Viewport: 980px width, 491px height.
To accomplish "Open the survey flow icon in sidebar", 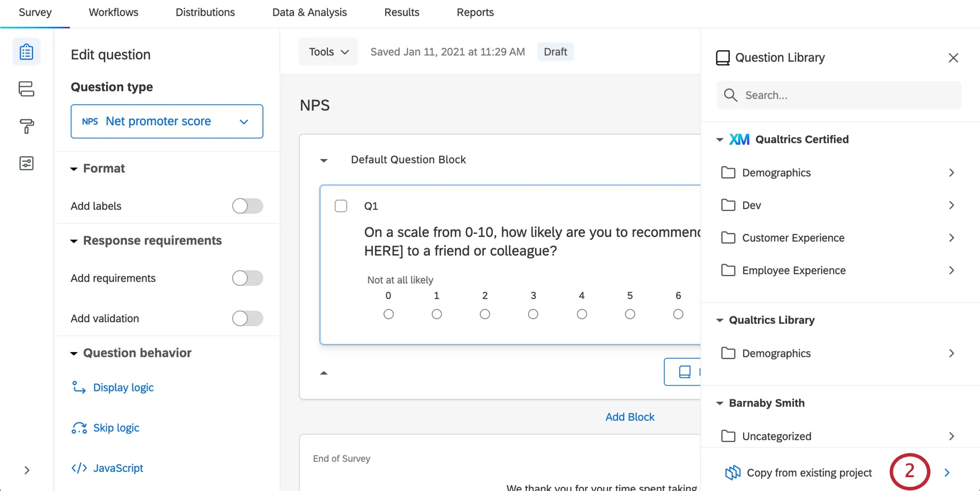I will click(x=27, y=89).
